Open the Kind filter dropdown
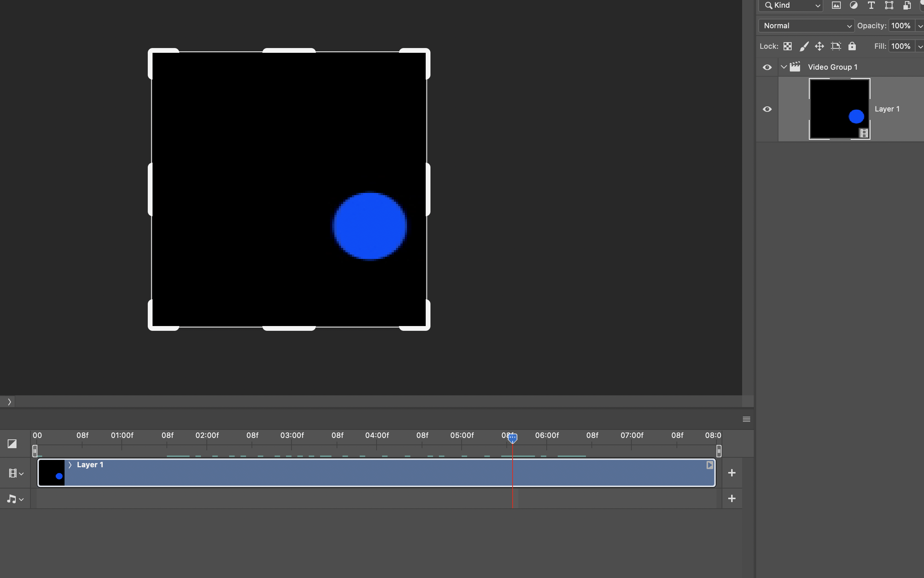The width and height of the screenshot is (924, 578). 791,6
